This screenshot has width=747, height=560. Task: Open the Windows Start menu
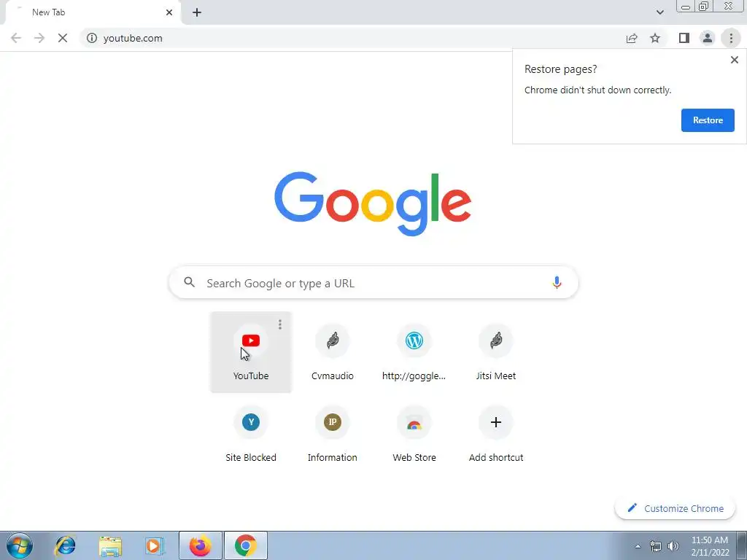(x=20, y=545)
